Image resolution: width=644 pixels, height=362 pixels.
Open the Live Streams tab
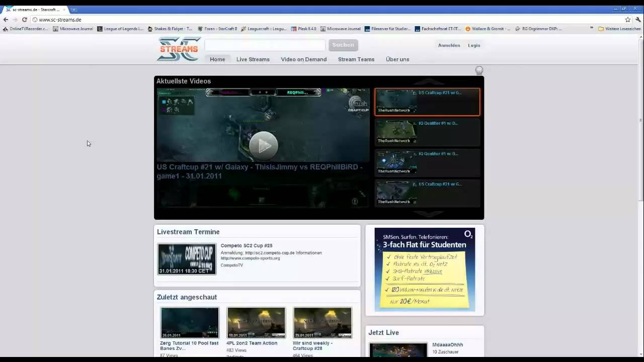tap(253, 59)
